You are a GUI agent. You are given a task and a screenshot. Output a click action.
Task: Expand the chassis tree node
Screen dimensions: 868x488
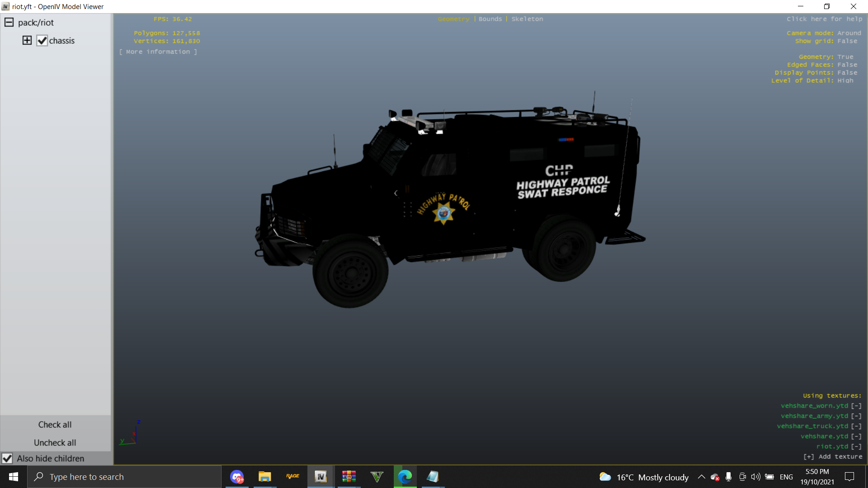click(x=27, y=41)
